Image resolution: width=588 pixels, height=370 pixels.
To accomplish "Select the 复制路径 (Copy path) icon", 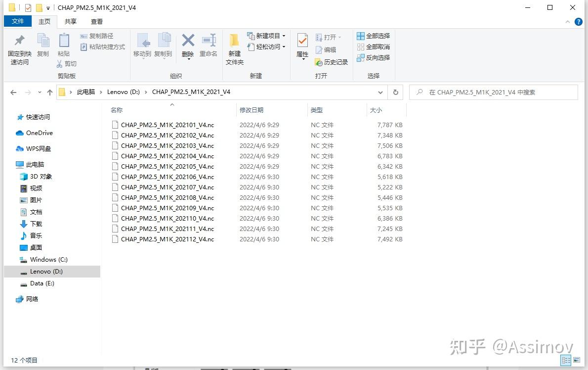I will (97, 35).
